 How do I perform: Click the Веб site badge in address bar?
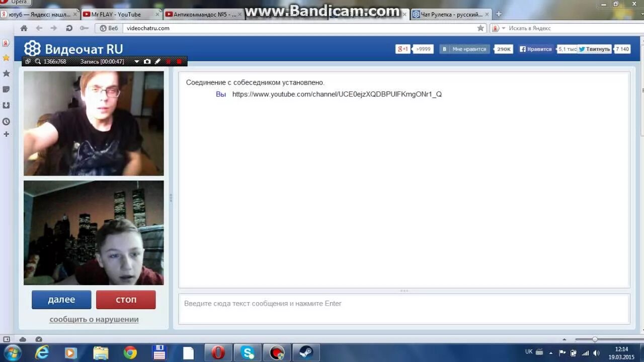[109, 28]
